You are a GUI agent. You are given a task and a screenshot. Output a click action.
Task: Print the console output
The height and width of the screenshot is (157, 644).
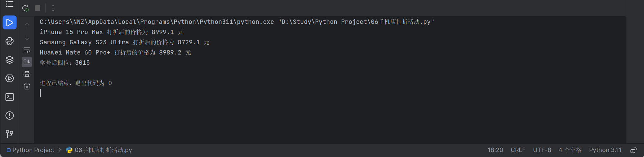click(27, 74)
